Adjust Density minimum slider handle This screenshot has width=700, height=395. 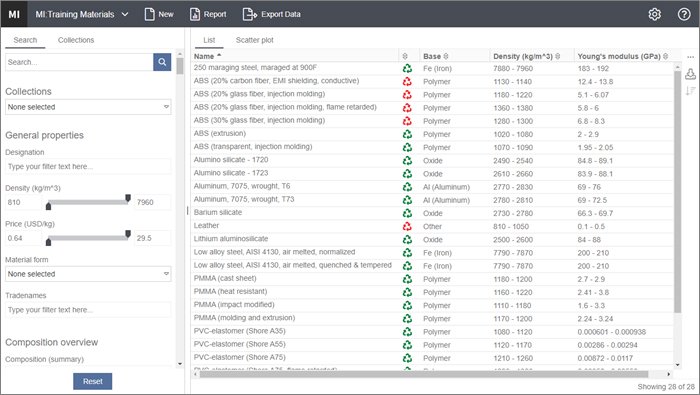pos(49,206)
